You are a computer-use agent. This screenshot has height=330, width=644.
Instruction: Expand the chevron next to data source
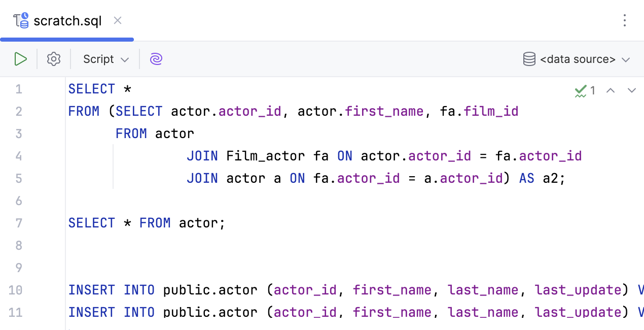pyautogui.click(x=626, y=59)
